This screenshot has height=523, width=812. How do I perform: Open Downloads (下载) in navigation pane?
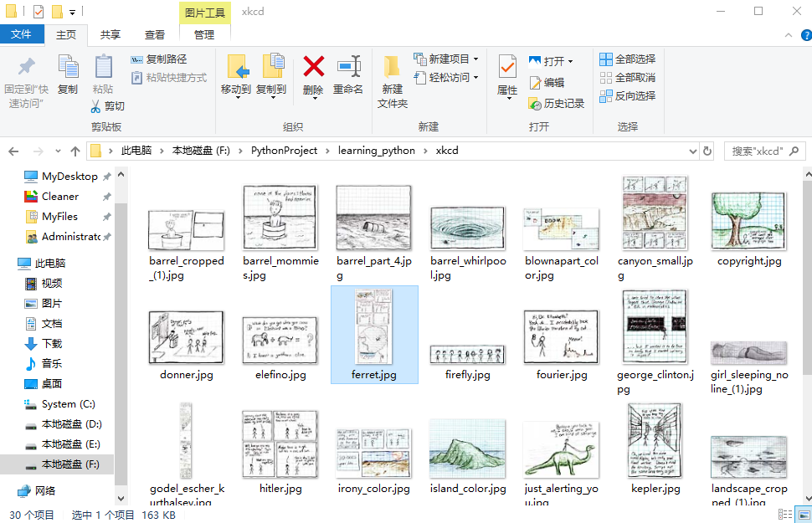pyautogui.click(x=52, y=343)
